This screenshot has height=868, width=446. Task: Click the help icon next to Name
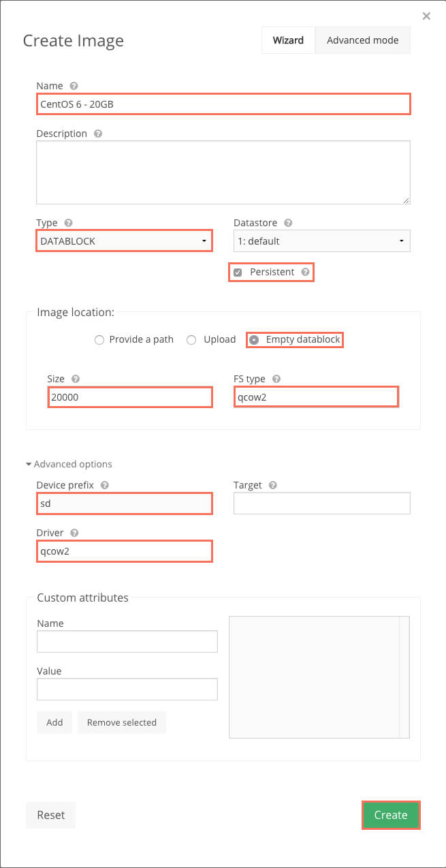(x=74, y=86)
